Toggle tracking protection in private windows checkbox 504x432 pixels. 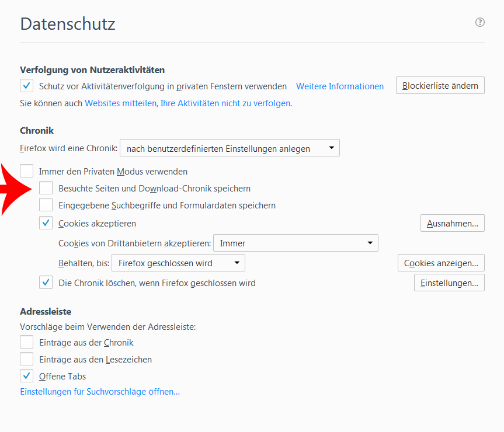coord(27,86)
